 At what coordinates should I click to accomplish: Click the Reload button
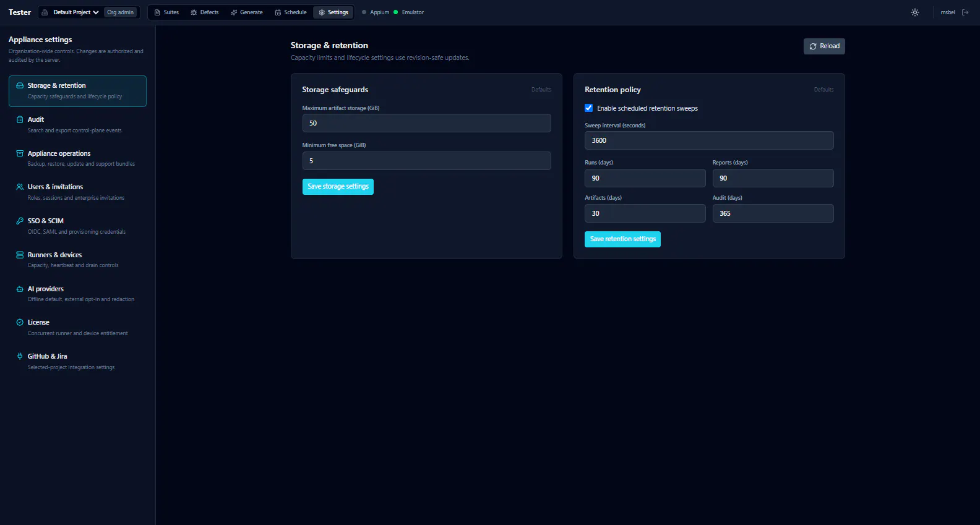[x=824, y=46]
